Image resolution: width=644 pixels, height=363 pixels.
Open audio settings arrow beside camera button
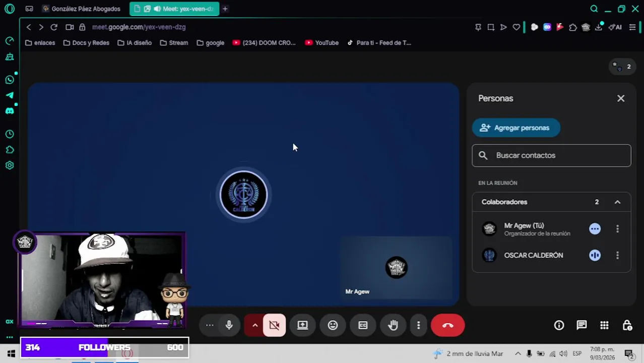pos(255,325)
